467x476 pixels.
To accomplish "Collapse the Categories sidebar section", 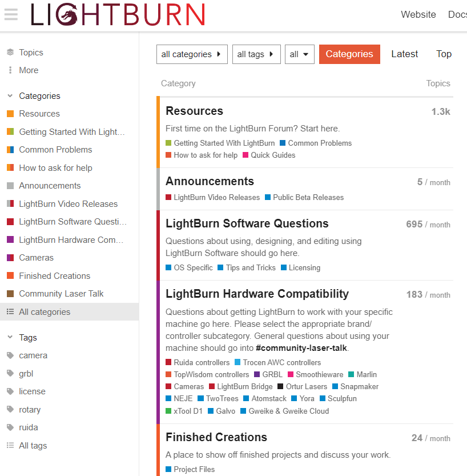I will (10, 96).
